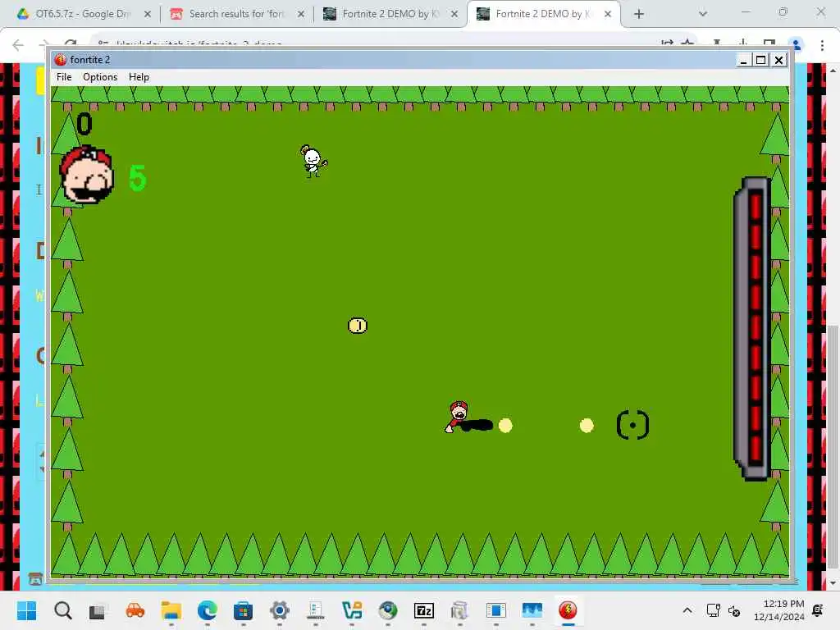
Task: Close the OT6.5.7z Google Drive tab
Action: [148, 14]
